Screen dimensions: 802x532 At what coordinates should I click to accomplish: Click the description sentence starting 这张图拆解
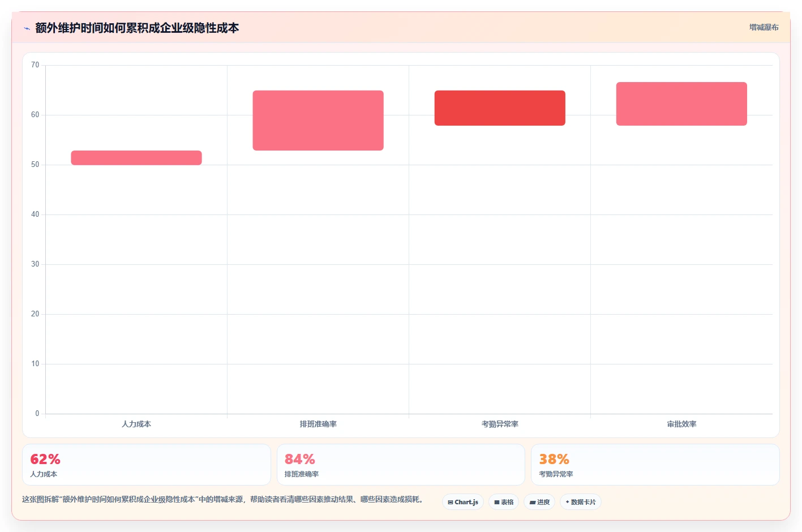click(224, 499)
